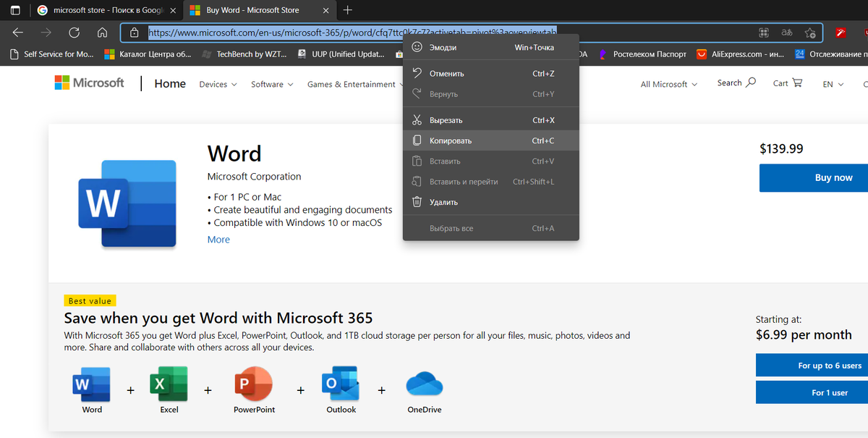Click the large Word product logo
Image resolution: width=868 pixels, height=438 pixels.
point(127,204)
